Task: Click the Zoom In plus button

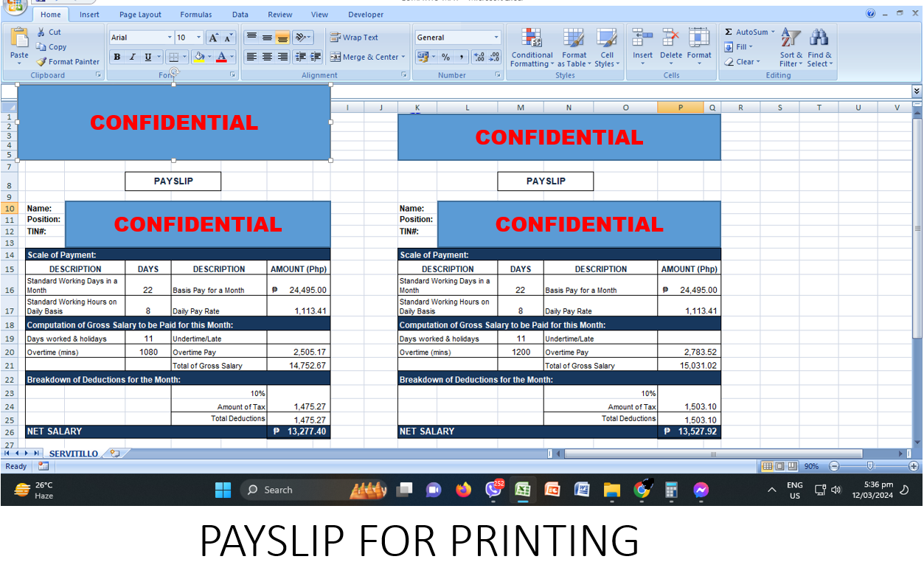Action: (x=914, y=466)
